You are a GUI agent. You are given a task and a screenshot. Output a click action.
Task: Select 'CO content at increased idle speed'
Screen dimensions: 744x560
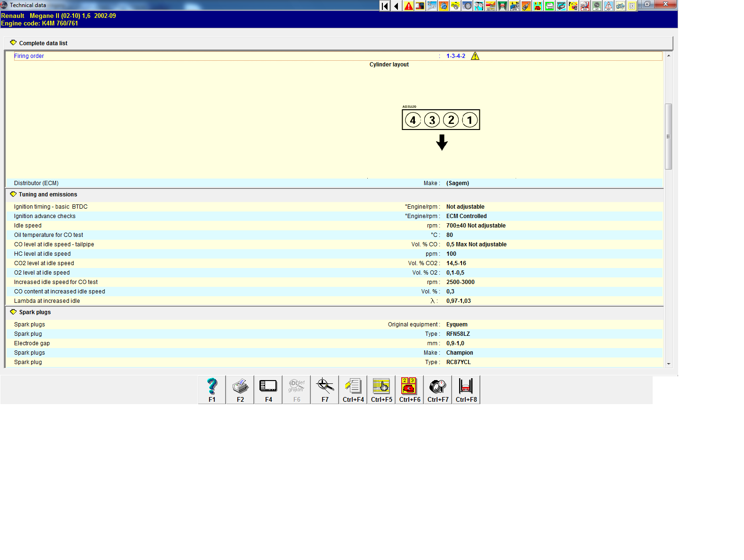click(334, 292)
